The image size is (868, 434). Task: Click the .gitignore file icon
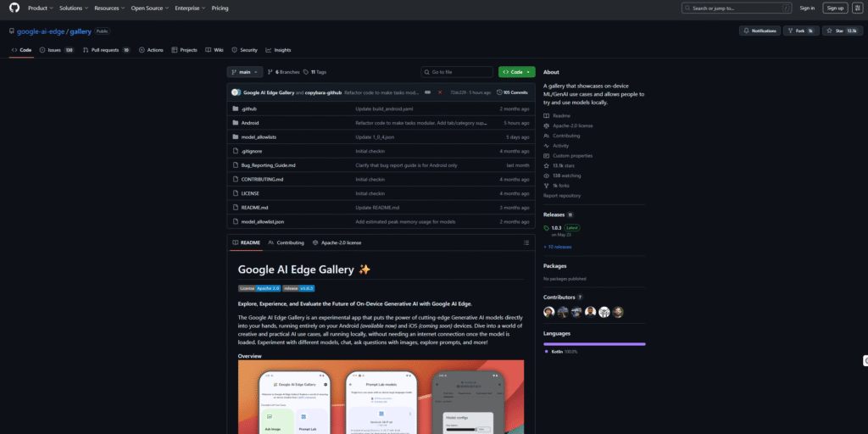(x=236, y=151)
